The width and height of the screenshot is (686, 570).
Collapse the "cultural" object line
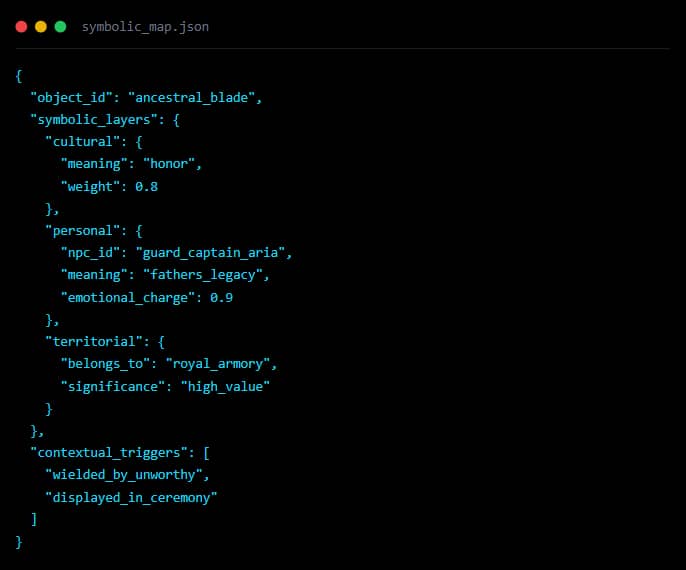(92, 142)
